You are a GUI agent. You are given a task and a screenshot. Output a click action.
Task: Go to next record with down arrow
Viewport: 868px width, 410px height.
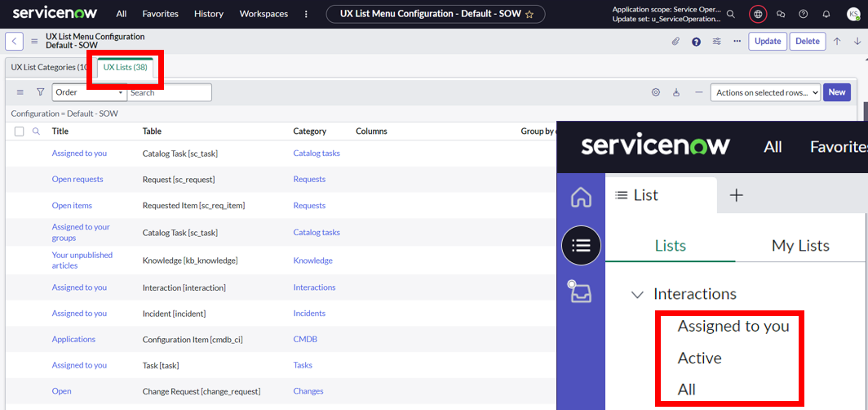pyautogui.click(x=857, y=41)
